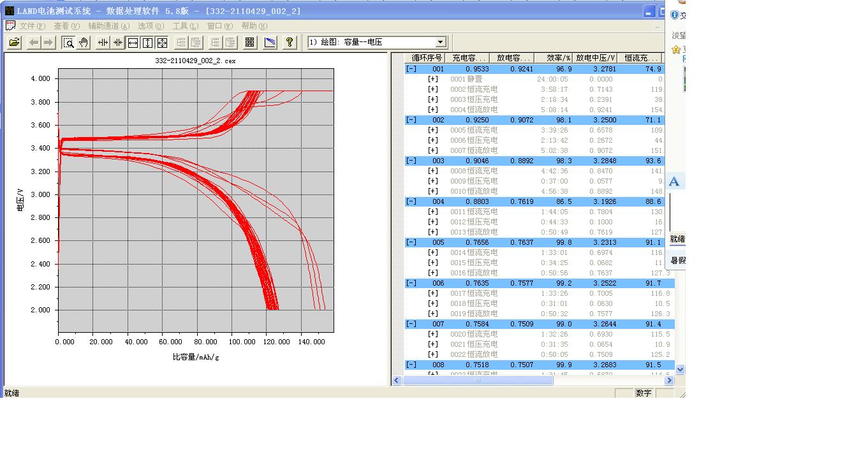Click the data grid table icon

250,42
